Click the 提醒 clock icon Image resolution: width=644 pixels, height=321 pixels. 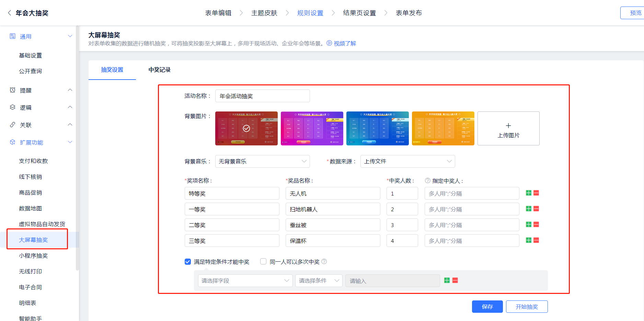coord(13,90)
